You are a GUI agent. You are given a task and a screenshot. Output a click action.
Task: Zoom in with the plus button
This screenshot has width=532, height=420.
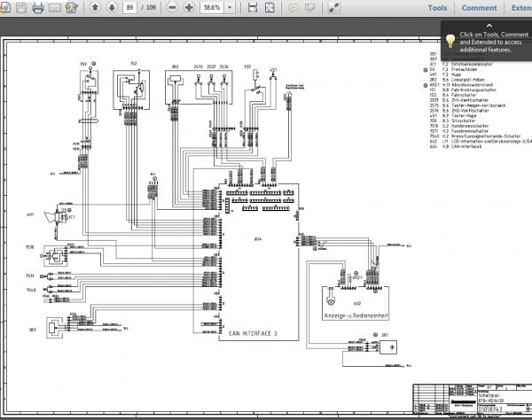click(189, 7)
